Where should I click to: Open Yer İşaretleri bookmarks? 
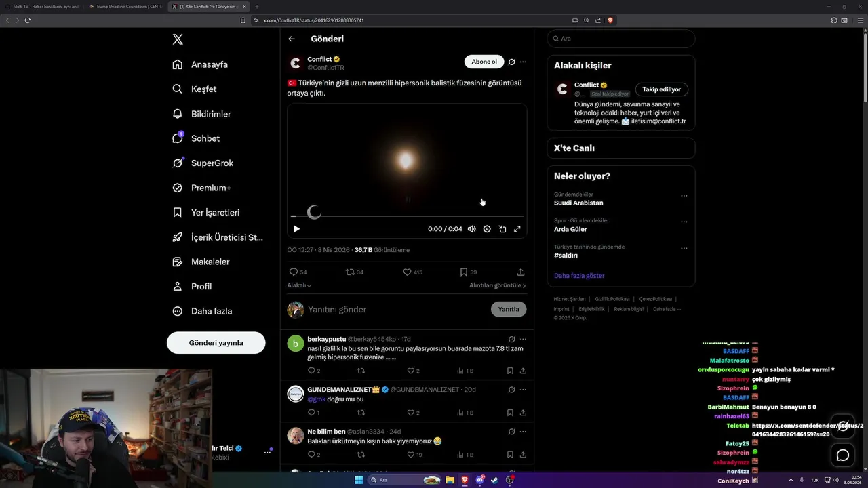pyautogui.click(x=205, y=212)
